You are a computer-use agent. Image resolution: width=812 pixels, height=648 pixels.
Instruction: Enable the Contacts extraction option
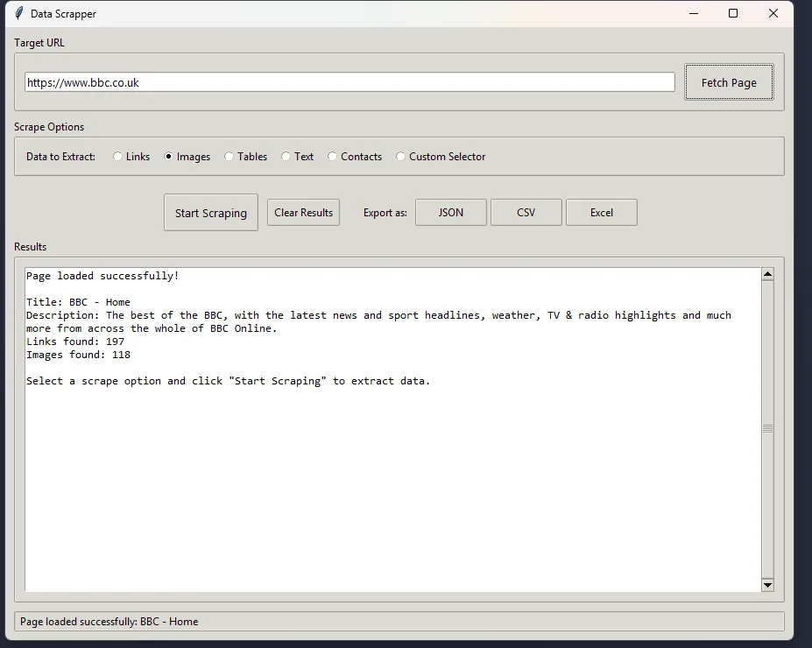(333, 156)
